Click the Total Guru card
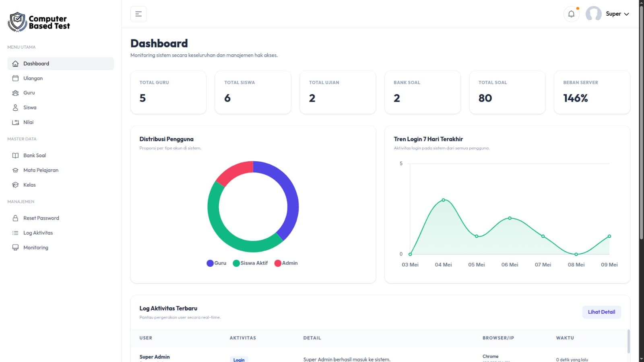Screen dimensions: 644x362 click(x=168, y=93)
